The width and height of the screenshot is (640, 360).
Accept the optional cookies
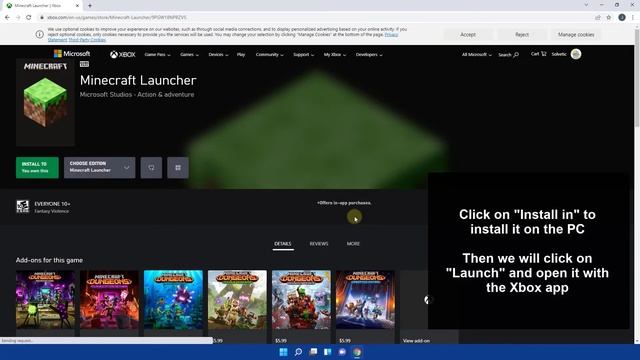468,35
